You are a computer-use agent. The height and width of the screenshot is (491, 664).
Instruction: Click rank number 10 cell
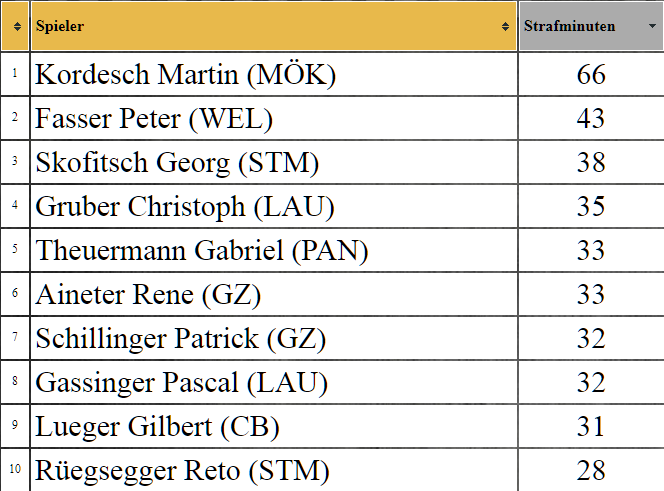point(15,470)
